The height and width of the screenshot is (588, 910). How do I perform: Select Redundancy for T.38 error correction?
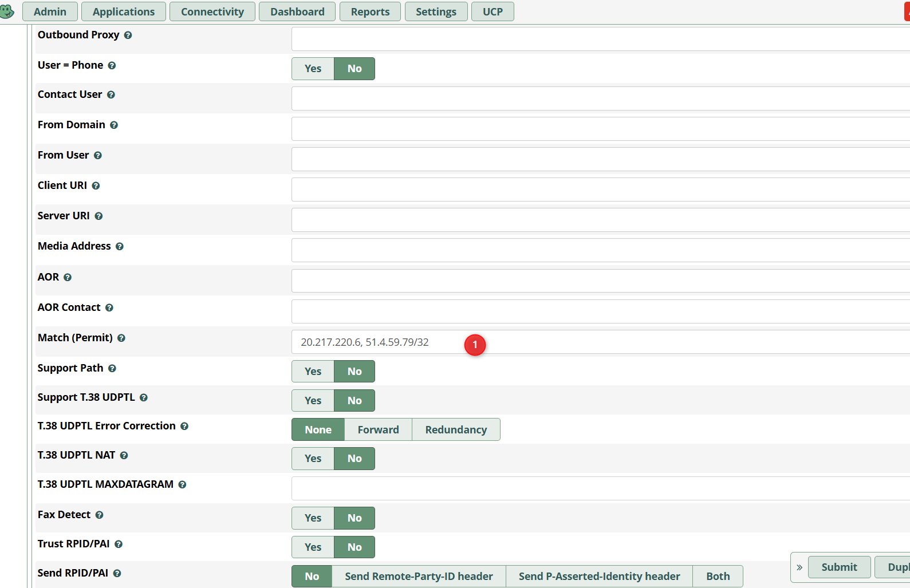[x=456, y=430]
